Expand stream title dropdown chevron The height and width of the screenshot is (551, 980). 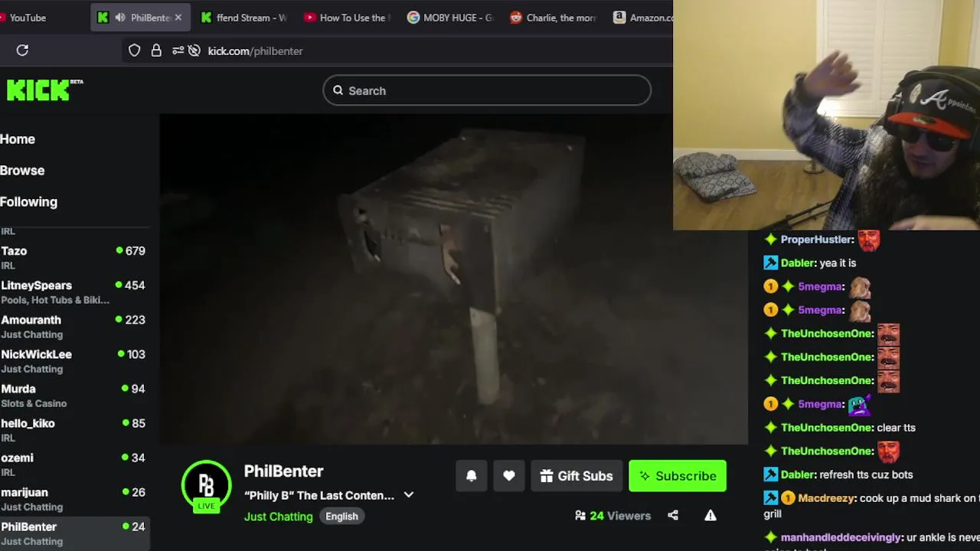[x=409, y=495]
